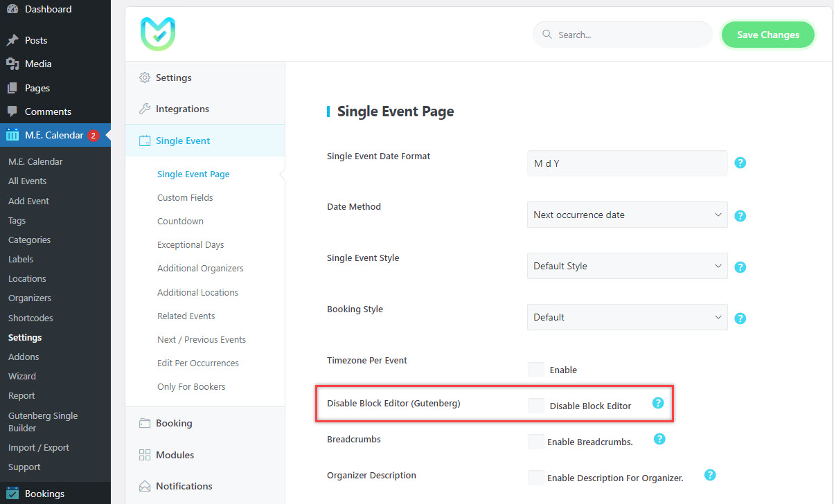The height and width of the screenshot is (504, 834).
Task: Open Import / Export link
Action: point(39,448)
